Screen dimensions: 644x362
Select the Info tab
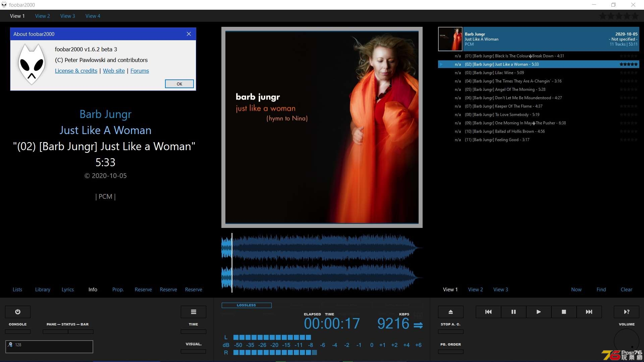point(93,290)
